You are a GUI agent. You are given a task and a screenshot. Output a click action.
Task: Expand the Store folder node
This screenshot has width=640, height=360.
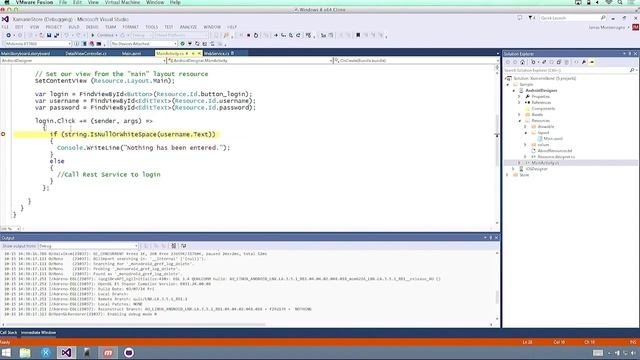[x=508, y=175]
